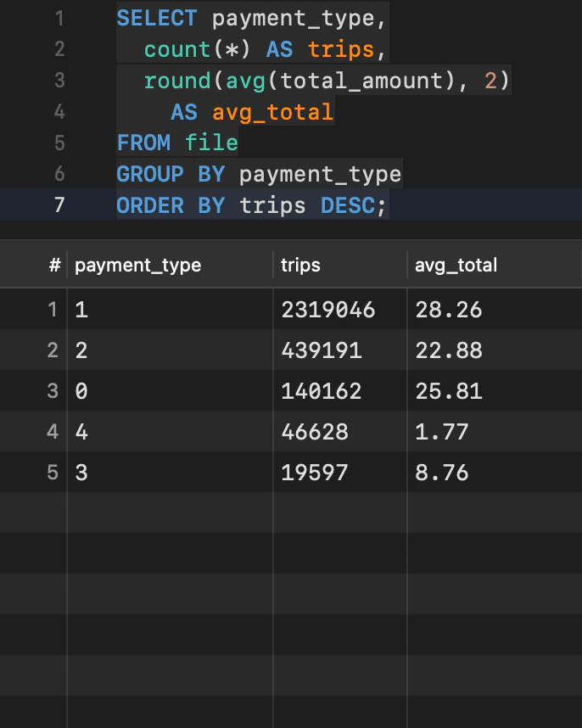
Task: Click count(*) in editor line 2
Action: click(x=197, y=50)
